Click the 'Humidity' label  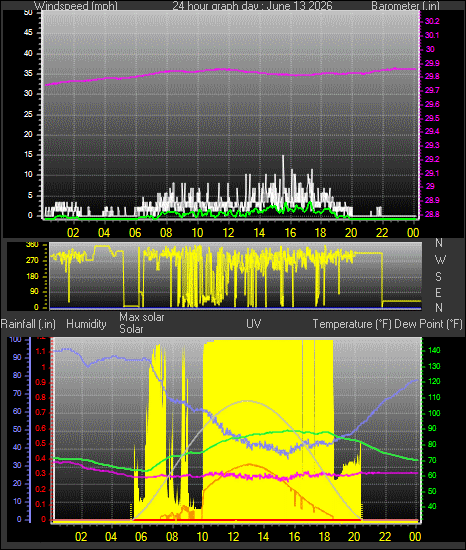click(86, 324)
